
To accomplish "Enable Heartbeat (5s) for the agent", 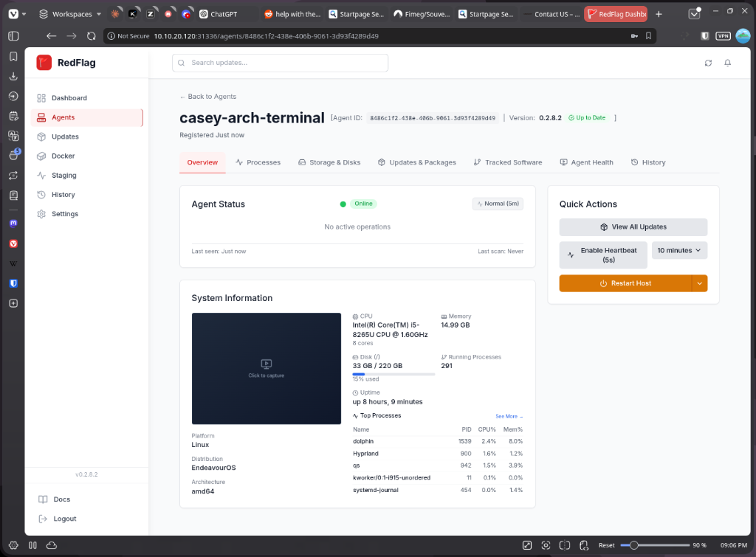I will tap(603, 255).
